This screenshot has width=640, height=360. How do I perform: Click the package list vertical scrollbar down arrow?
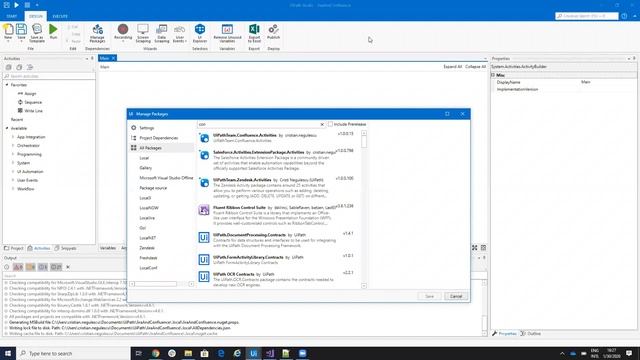[x=364, y=286]
